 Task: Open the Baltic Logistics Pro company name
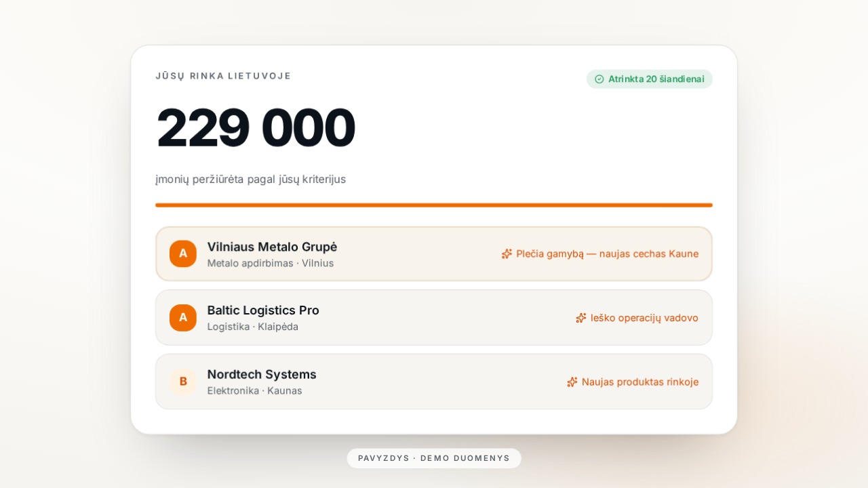coord(263,310)
